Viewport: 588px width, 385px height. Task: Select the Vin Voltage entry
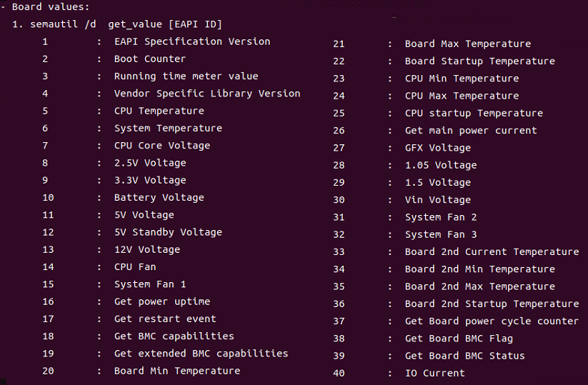[437, 200]
